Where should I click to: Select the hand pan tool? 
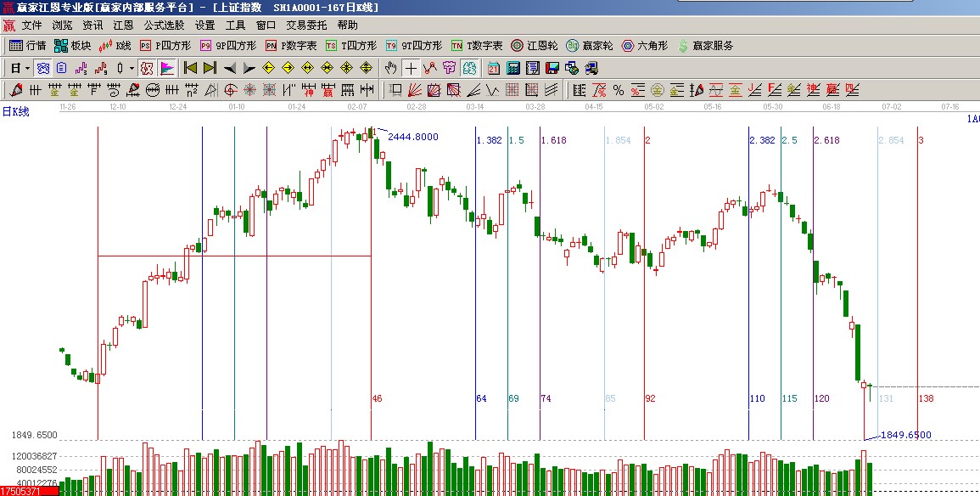coord(390,68)
